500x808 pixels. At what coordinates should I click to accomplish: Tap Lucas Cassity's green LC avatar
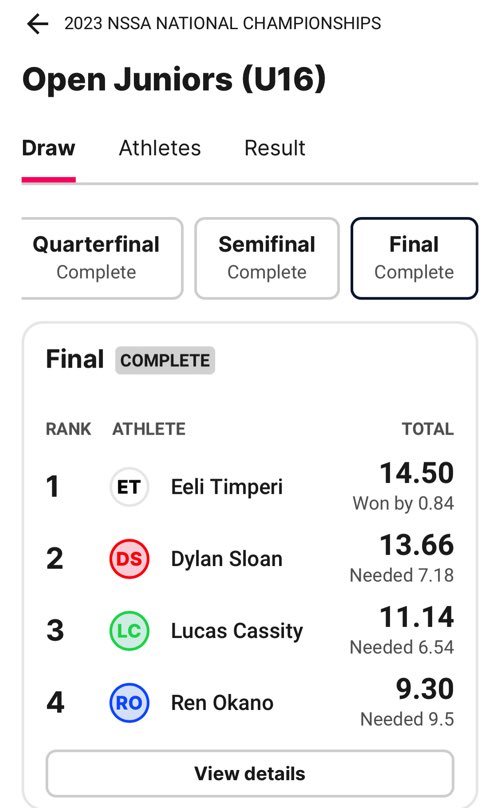click(x=129, y=631)
